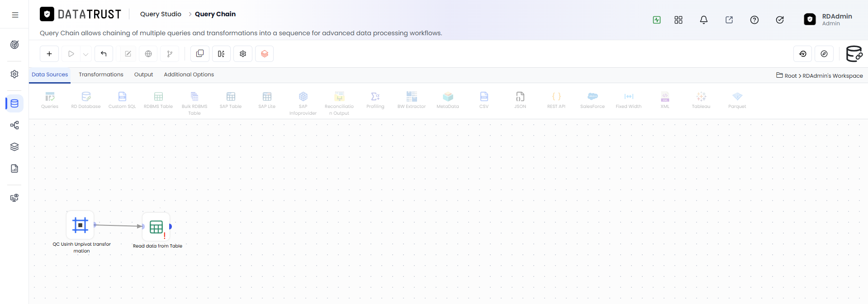This screenshot has width=868, height=304.
Task: Open the hamburger menu
Action: pos(15,15)
